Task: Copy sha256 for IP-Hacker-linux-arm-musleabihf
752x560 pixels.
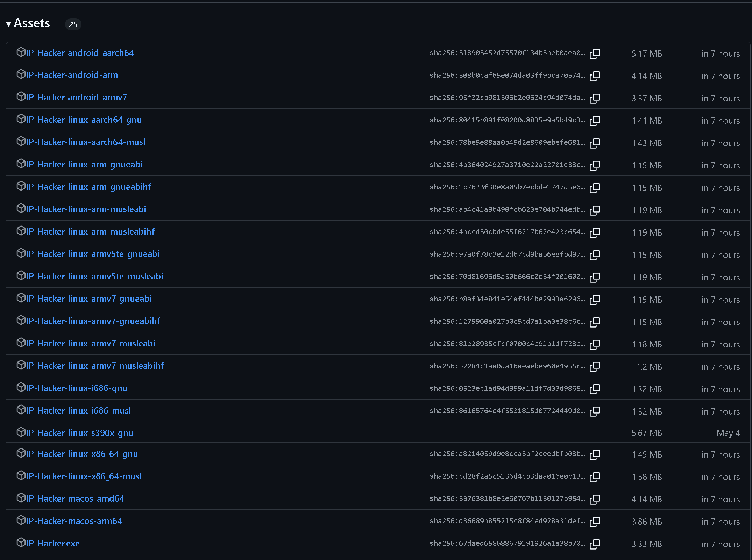Action: [595, 232]
